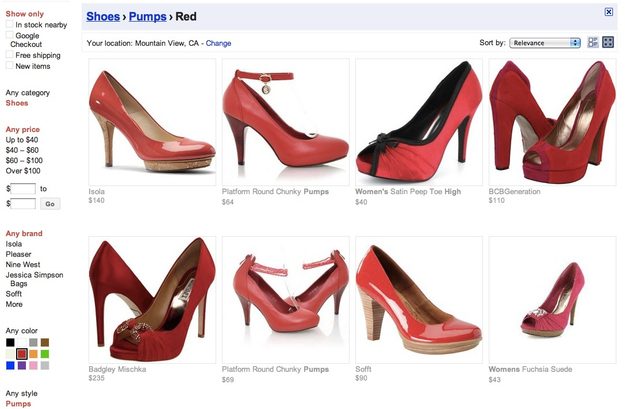Open the $64 ankle strap pump image
Screen dimensions: 625x409
[x=285, y=122]
